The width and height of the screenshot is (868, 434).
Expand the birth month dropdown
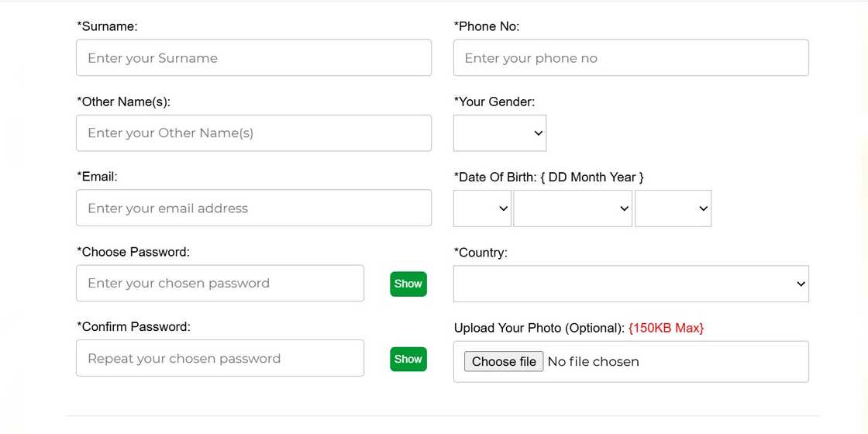click(x=573, y=208)
